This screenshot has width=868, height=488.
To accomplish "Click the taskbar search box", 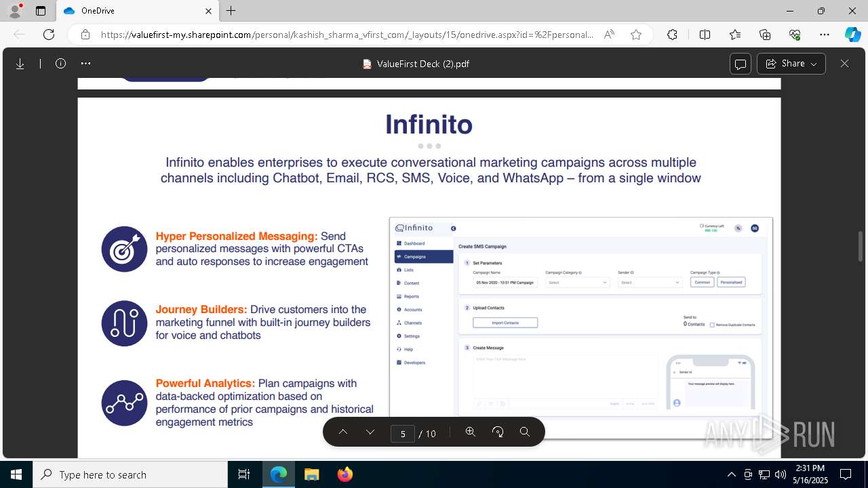I will tap(130, 474).
